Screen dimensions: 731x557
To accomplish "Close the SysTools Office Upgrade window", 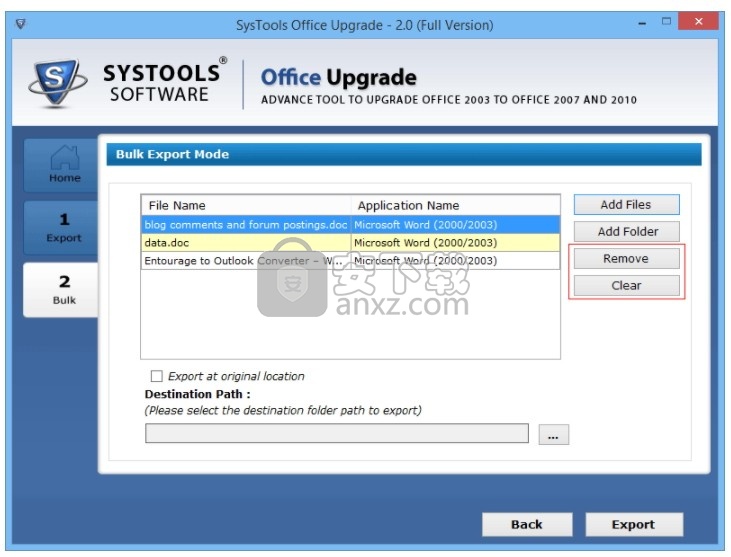I will pos(698,21).
